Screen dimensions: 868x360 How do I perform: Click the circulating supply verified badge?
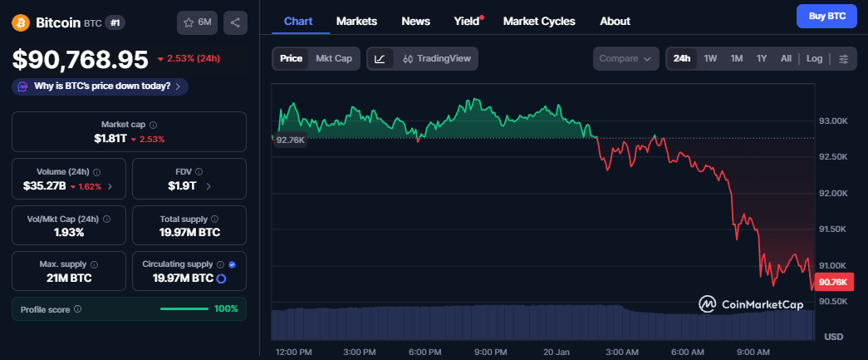coord(232,264)
